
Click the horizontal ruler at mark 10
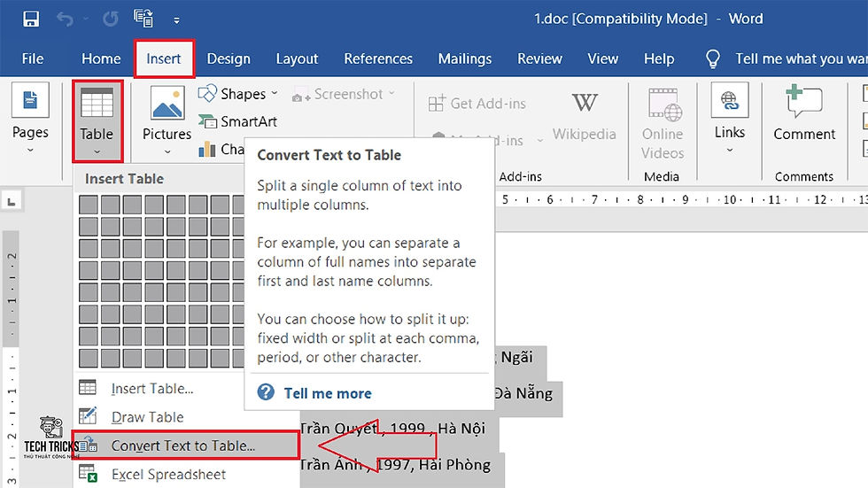click(x=730, y=200)
